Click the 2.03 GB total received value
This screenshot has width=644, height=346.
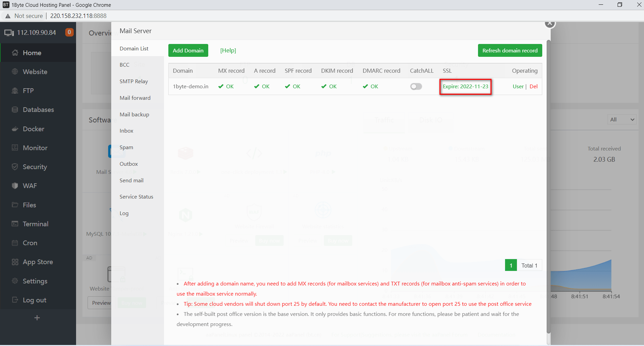coord(604,159)
